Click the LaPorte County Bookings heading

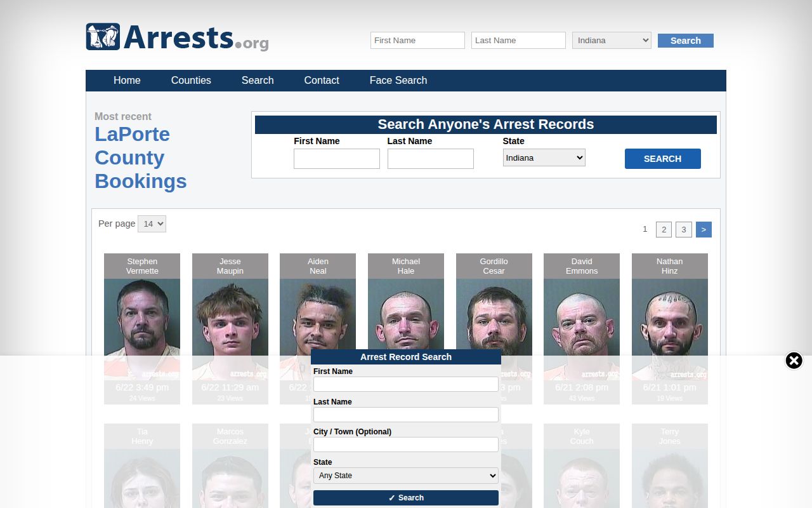point(141,157)
